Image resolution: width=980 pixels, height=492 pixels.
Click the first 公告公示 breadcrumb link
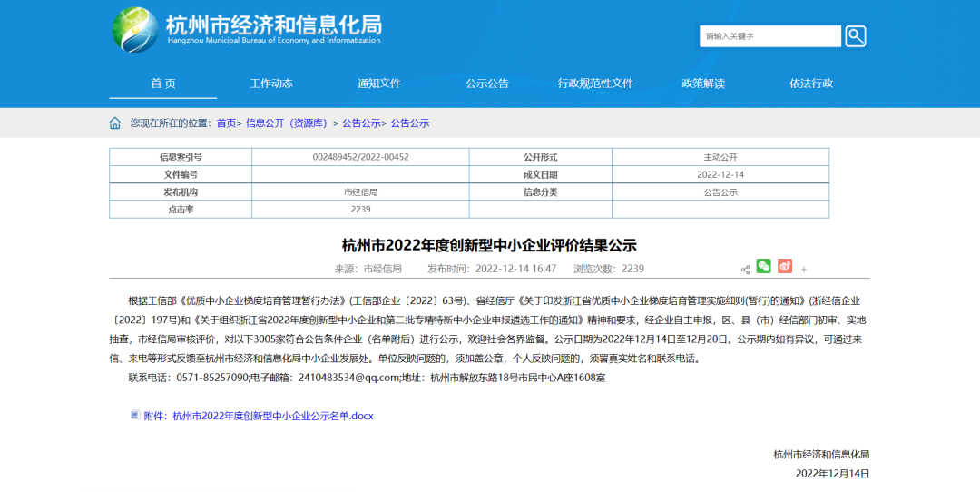click(x=361, y=123)
